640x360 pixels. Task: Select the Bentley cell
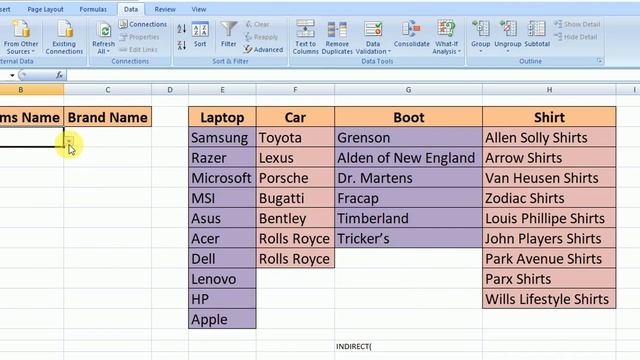[x=296, y=218]
